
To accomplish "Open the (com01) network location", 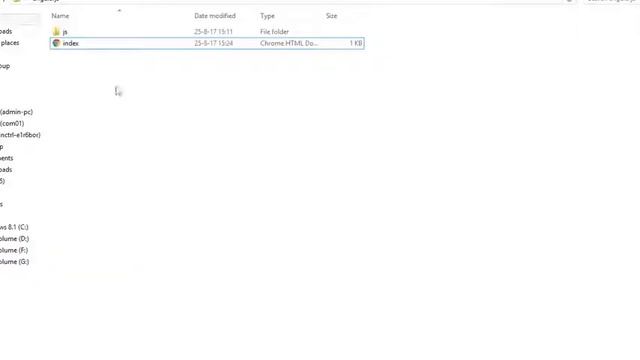I will [x=12, y=123].
